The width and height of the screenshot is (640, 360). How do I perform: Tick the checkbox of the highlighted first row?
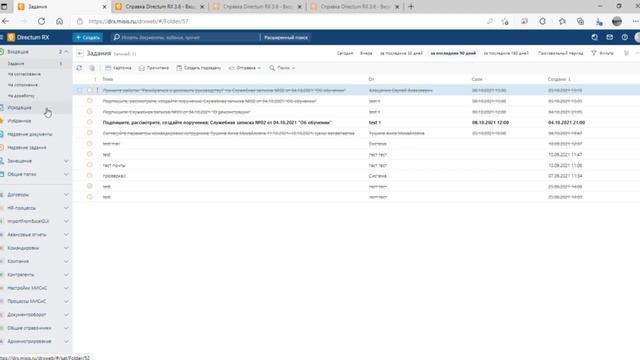click(x=80, y=90)
